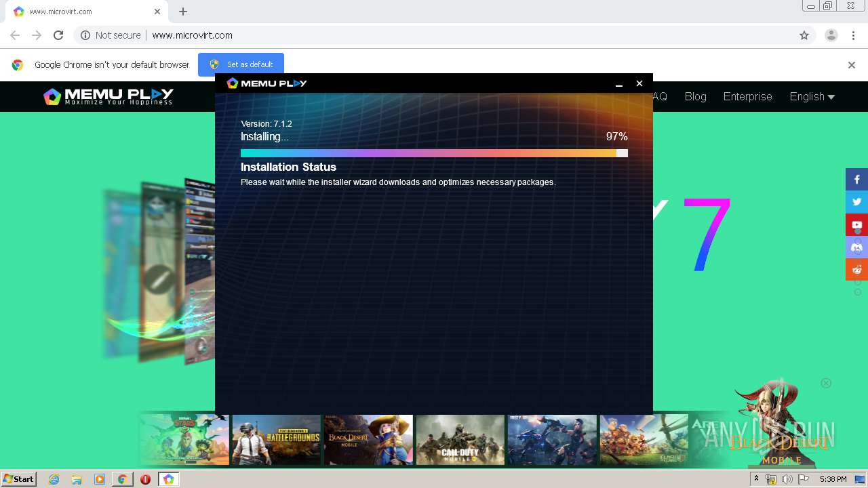Open Chrome from the taskbar
Viewport: 868px width, 488px height.
[x=122, y=479]
